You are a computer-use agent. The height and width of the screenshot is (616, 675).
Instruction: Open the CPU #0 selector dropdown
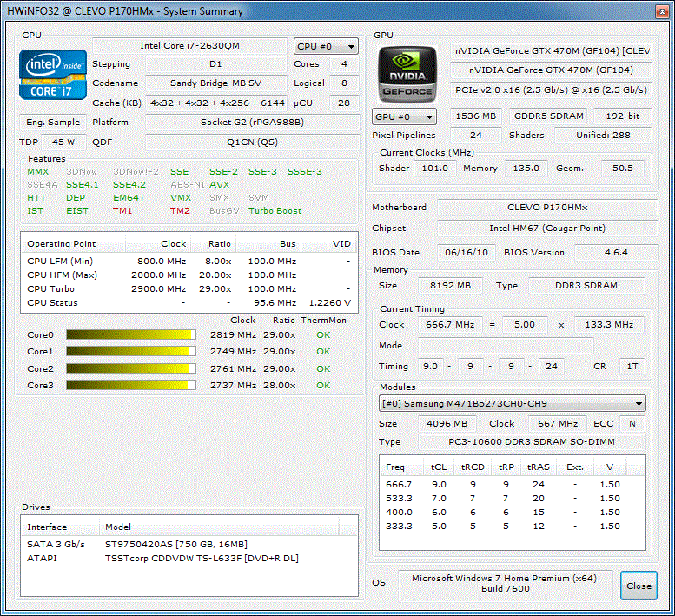[326, 47]
